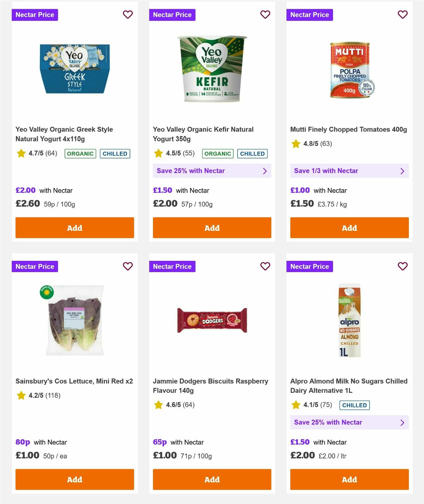Expand Save 25% with Nectar on Alpro Almond Milk
The width and height of the screenshot is (424, 504).
tap(349, 422)
